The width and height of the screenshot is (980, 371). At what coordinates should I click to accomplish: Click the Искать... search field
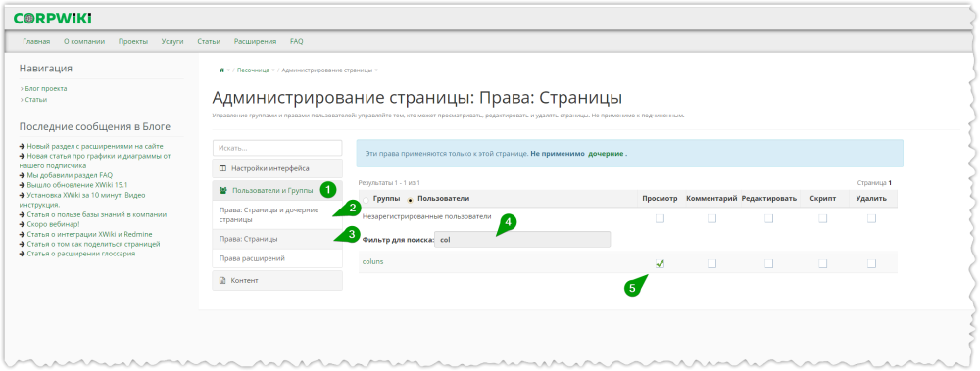[277, 148]
